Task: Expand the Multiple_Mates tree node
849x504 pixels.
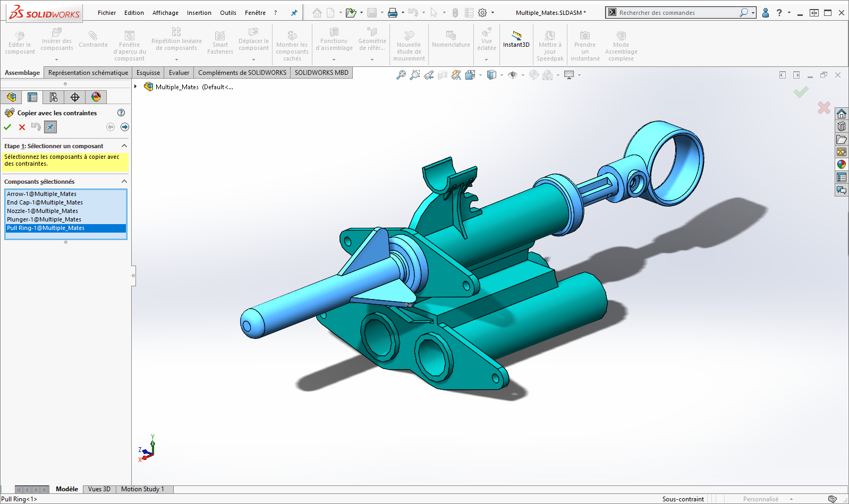Action: point(136,87)
